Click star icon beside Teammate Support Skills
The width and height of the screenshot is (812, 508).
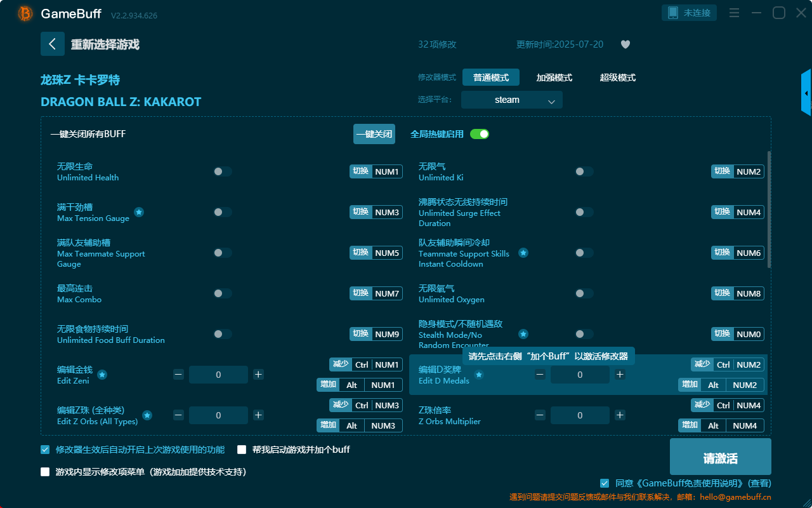pyautogui.click(x=523, y=253)
